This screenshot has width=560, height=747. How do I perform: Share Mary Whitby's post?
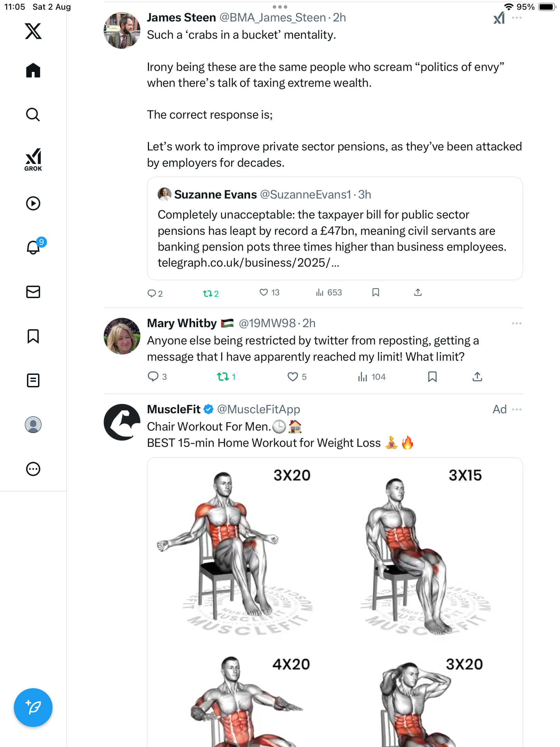tap(477, 377)
